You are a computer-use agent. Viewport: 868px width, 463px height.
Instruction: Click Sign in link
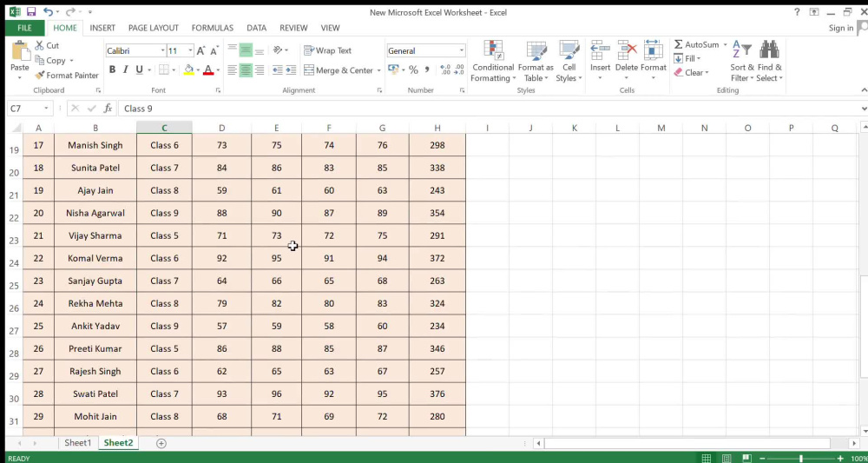point(841,28)
